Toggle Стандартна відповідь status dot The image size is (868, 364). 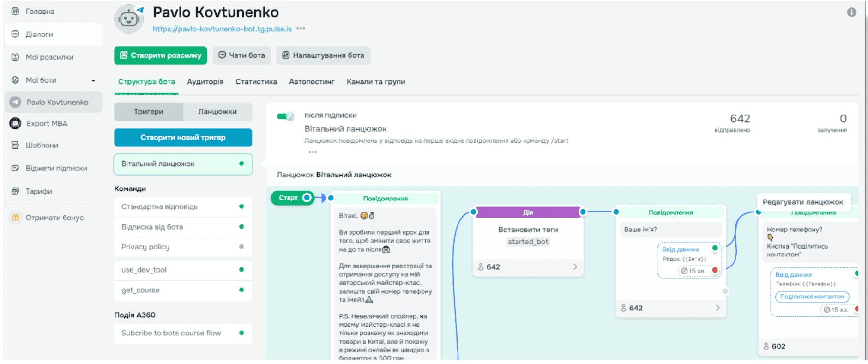click(x=241, y=206)
